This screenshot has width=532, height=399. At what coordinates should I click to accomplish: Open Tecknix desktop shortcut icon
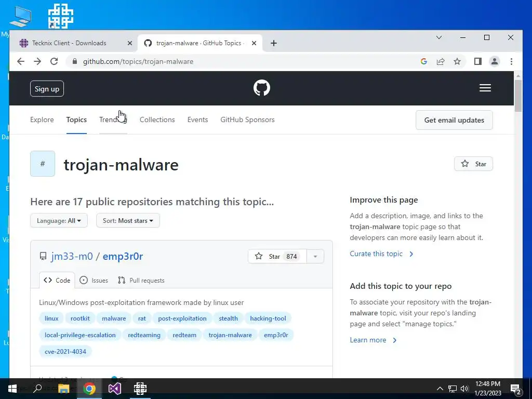61,16
